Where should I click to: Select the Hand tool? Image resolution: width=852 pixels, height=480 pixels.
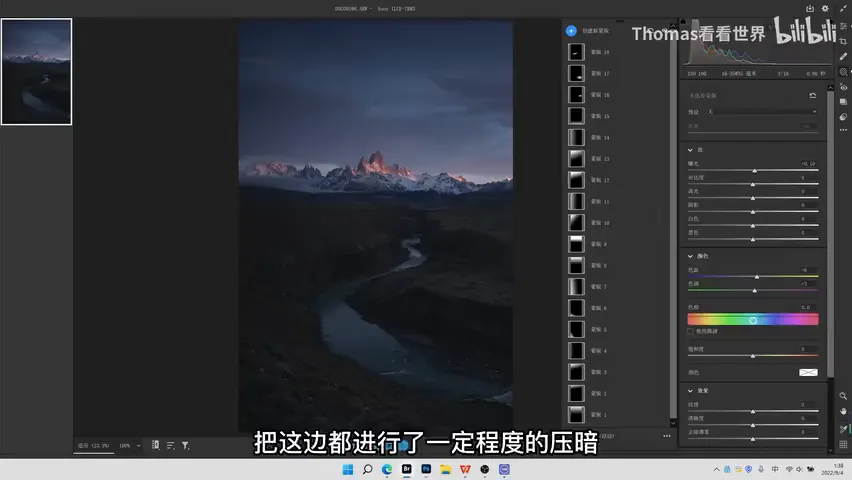pos(843,412)
